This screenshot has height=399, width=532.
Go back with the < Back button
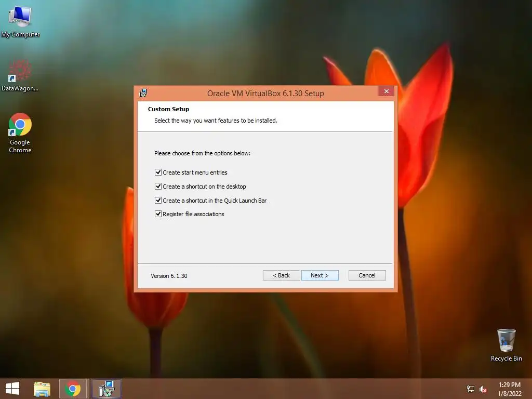(281, 275)
